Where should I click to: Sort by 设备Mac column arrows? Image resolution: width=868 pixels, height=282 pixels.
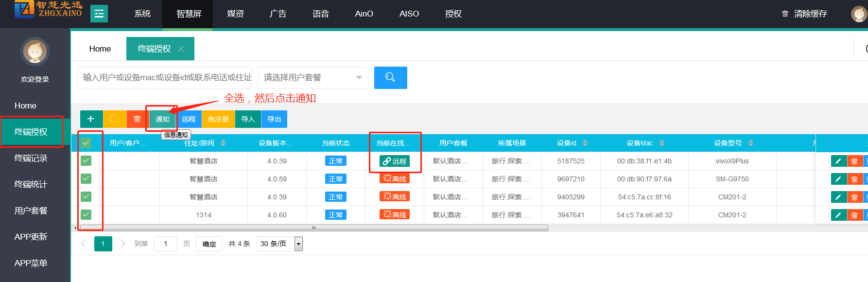click(x=662, y=143)
